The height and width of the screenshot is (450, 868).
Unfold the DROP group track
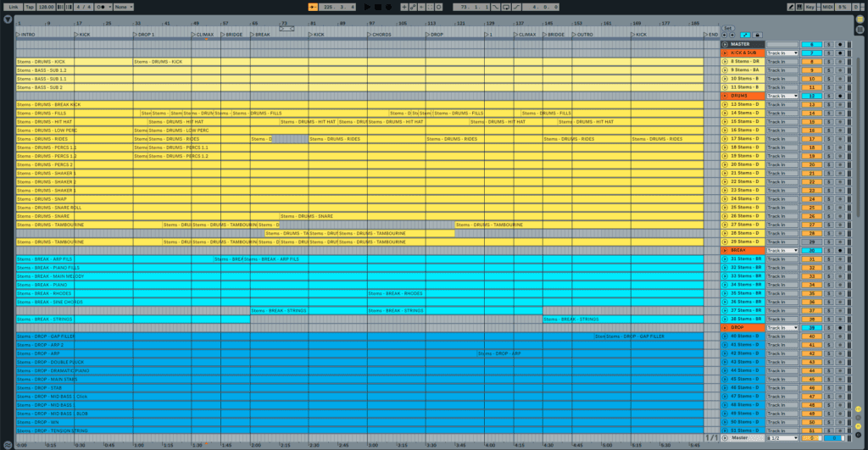click(x=726, y=328)
